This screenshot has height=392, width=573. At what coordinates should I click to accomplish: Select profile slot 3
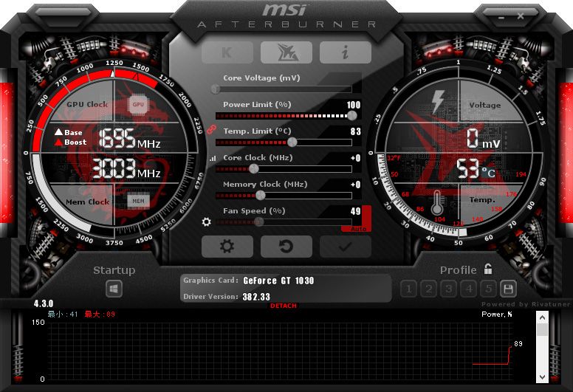click(x=448, y=289)
